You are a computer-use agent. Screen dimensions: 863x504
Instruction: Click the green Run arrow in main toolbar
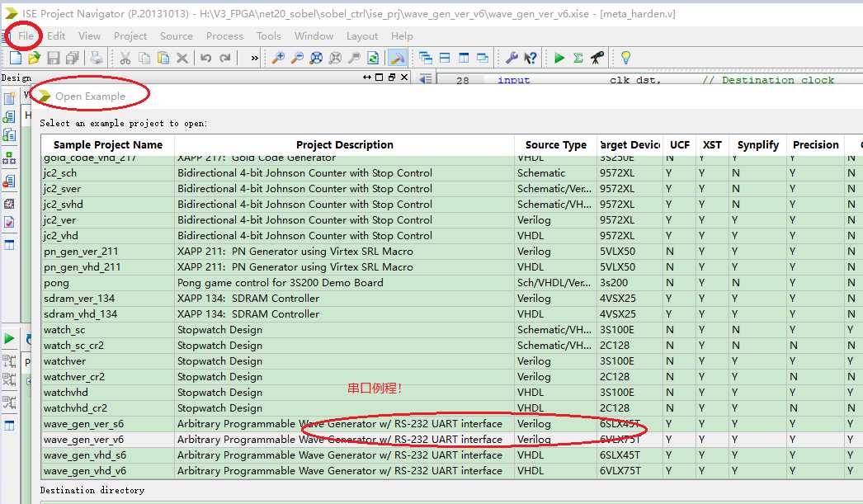tap(559, 58)
